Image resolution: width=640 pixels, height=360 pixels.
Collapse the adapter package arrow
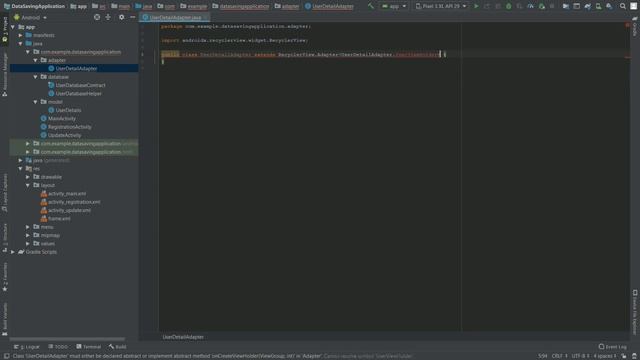coord(36,60)
